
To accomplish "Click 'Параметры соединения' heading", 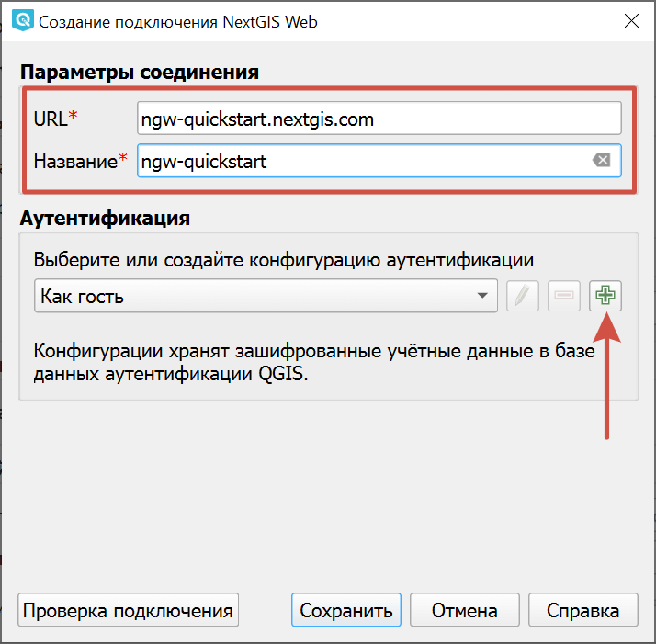I will 140,72.
